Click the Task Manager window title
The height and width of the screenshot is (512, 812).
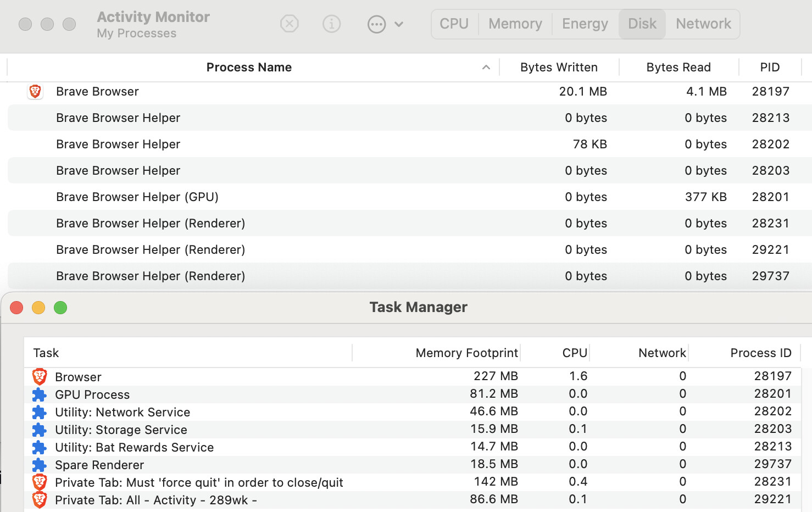pyautogui.click(x=418, y=307)
